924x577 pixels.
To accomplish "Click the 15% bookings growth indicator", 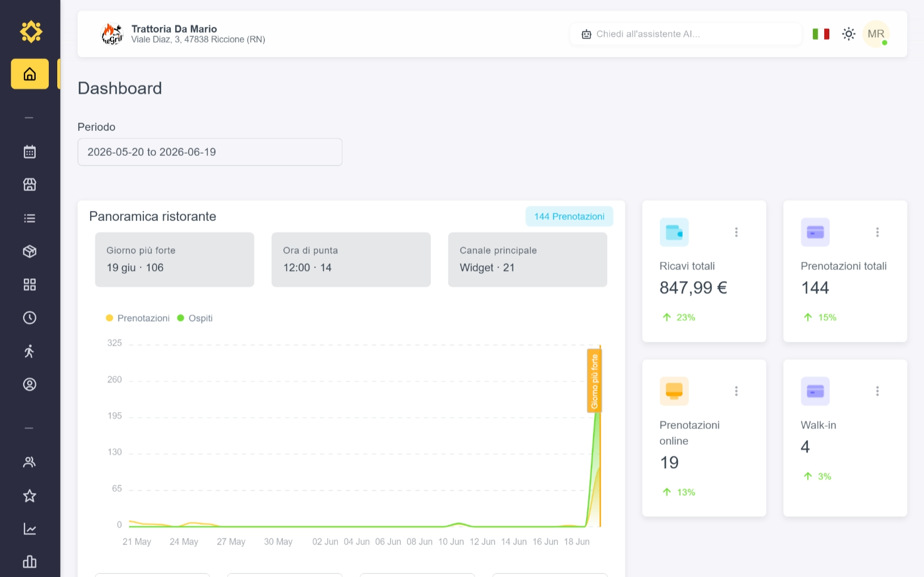I will coord(820,317).
